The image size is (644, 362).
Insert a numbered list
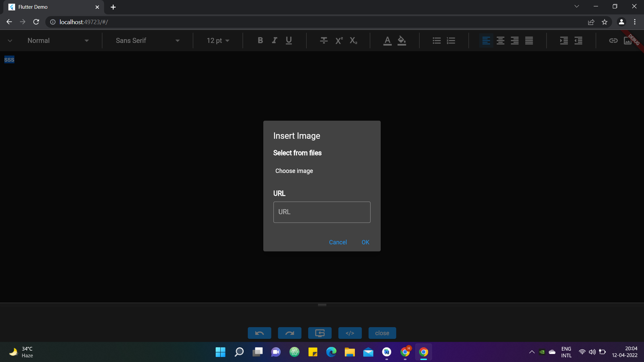click(x=451, y=41)
